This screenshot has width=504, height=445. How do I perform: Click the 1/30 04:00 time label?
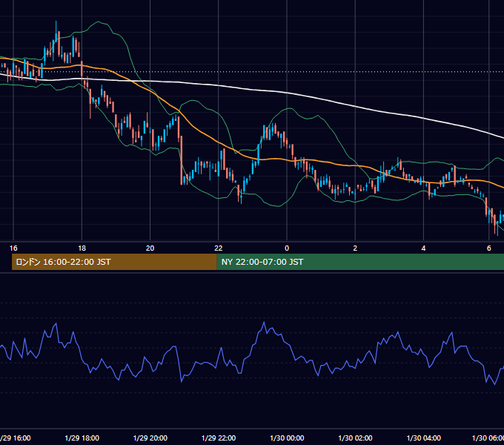[424, 438]
